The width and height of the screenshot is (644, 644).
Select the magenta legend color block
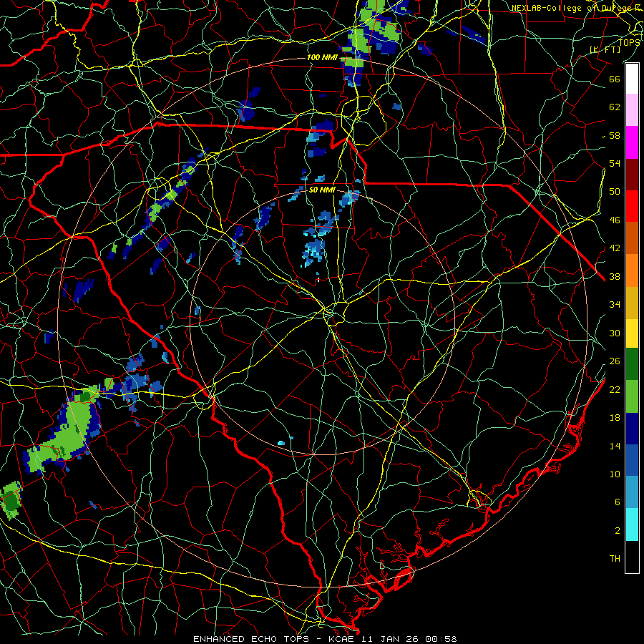(x=632, y=142)
